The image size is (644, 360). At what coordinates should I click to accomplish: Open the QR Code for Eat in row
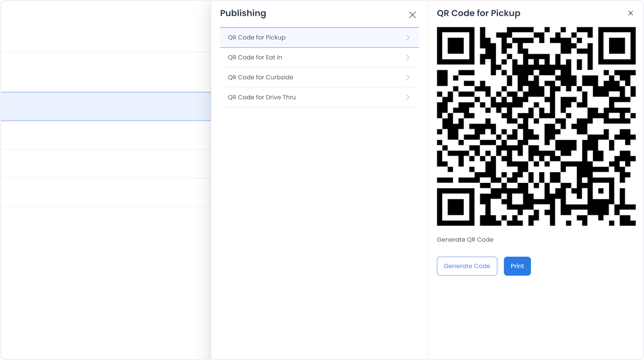[x=319, y=57]
